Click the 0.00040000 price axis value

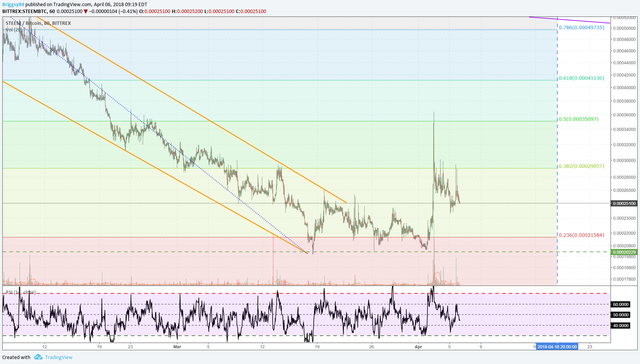[624, 88]
